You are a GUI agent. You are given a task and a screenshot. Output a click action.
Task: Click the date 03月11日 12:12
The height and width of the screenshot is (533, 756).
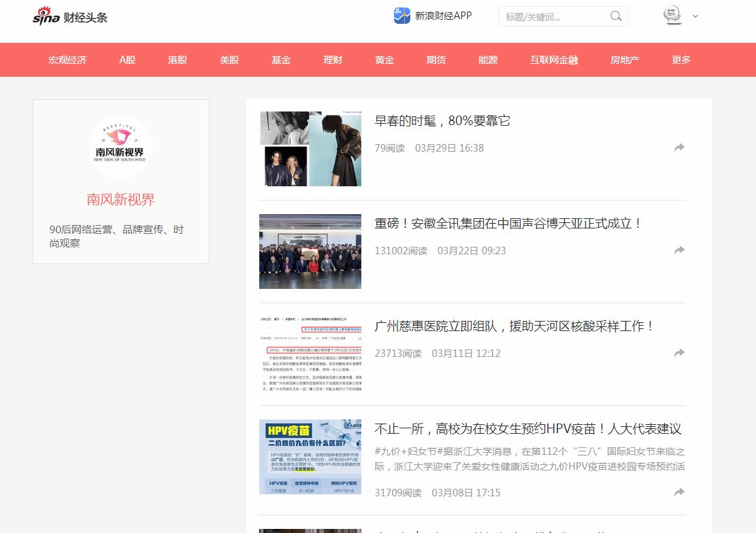coord(465,354)
